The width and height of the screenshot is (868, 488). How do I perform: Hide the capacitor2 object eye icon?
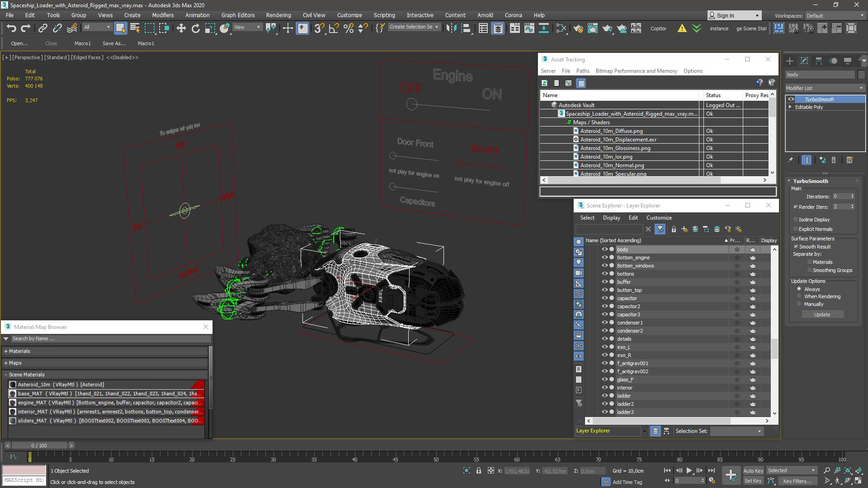click(x=604, y=306)
